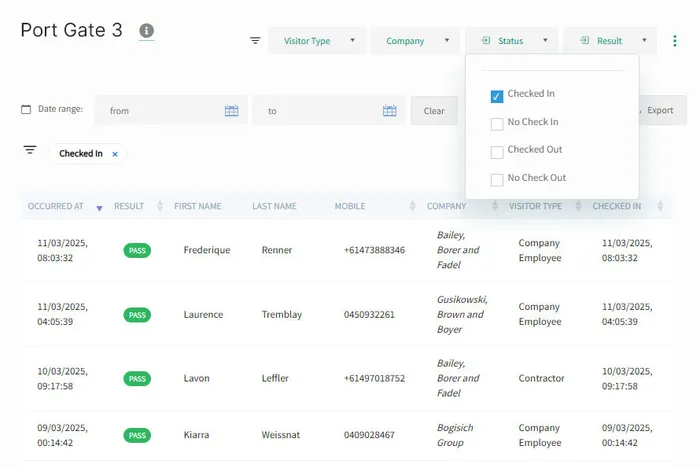Enable the Checked Out status checkbox
Viewport: 700px width, 468px height.
coord(497,152)
